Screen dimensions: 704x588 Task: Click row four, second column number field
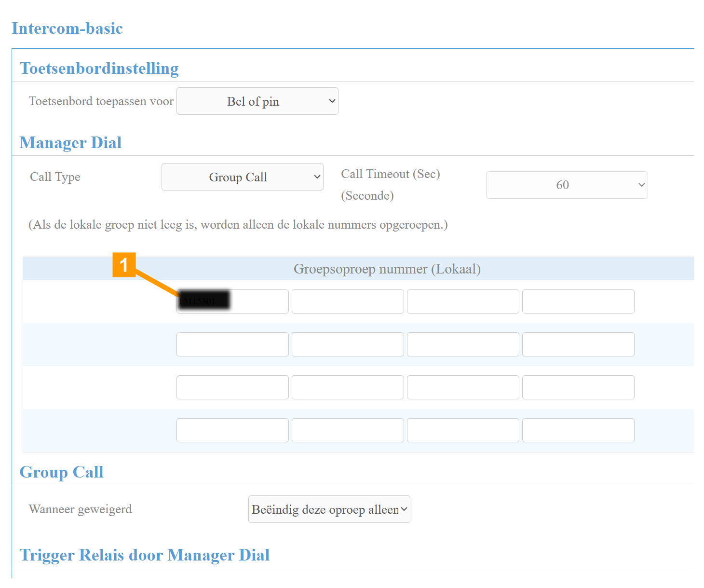click(348, 430)
